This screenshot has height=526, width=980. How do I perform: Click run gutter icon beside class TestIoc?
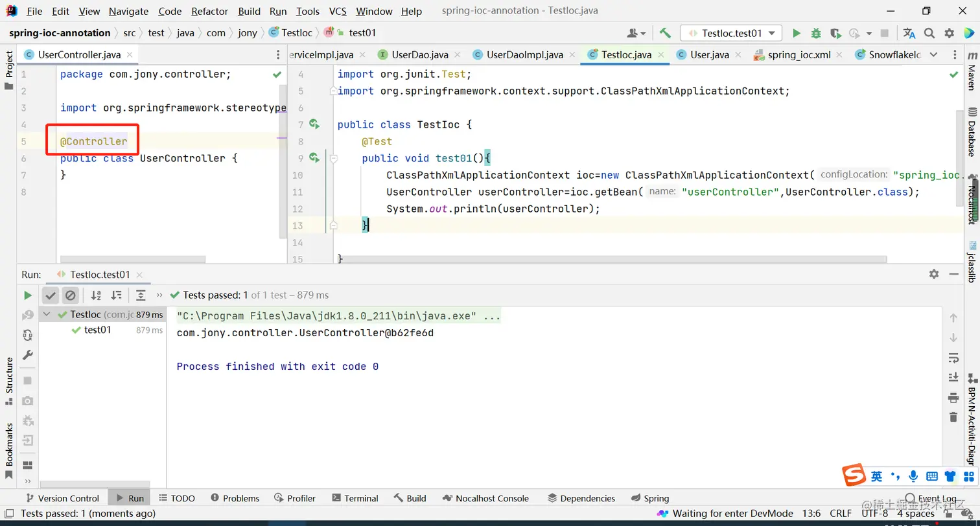[314, 124]
